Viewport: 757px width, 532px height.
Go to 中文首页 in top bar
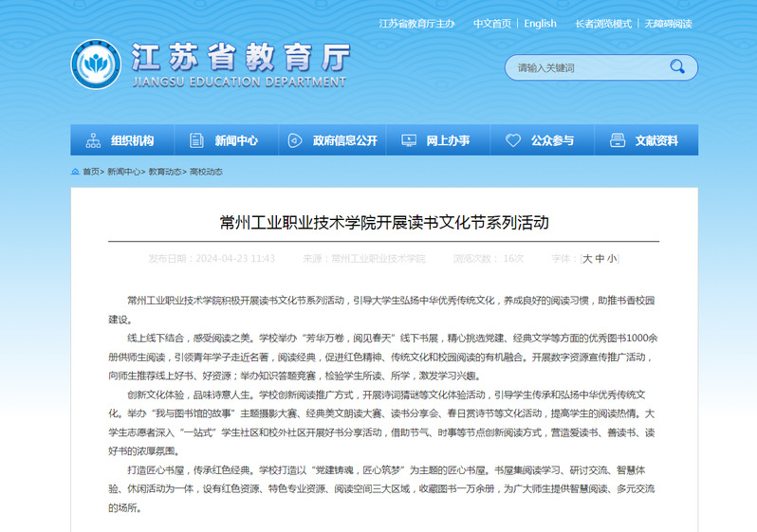pyautogui.click(x=491, y=24)
